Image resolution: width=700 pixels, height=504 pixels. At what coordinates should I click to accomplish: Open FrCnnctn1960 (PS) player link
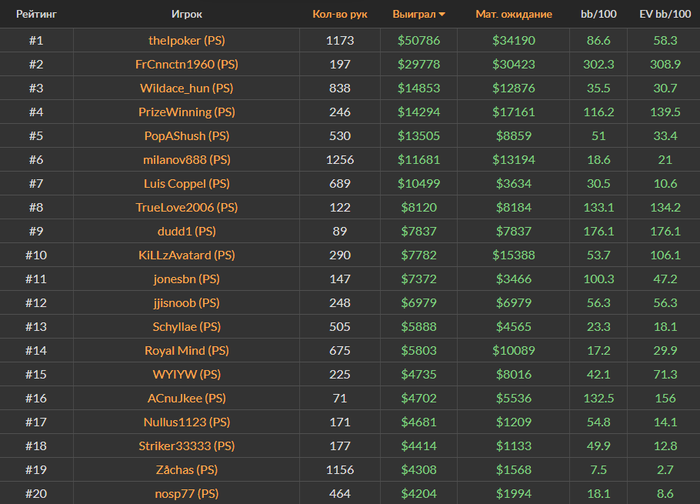(187, 64)
